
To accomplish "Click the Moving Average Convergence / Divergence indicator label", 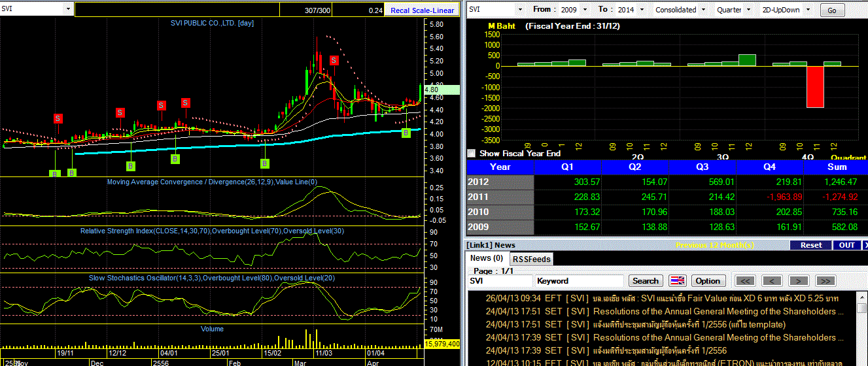I will [212, 182].
